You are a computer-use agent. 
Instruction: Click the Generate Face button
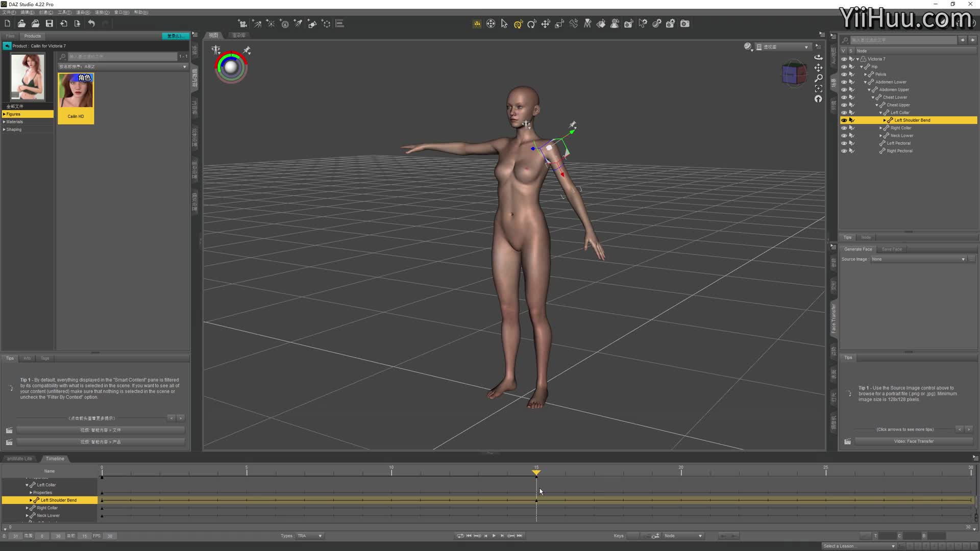858,249
